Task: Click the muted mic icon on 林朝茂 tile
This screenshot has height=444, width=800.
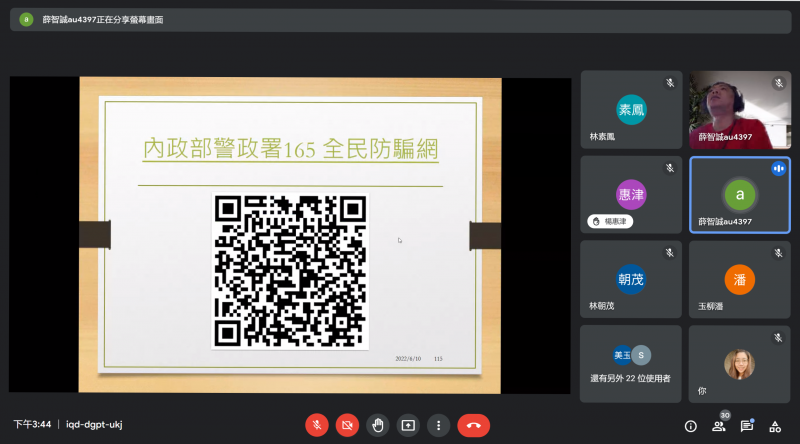Action: 670,253
